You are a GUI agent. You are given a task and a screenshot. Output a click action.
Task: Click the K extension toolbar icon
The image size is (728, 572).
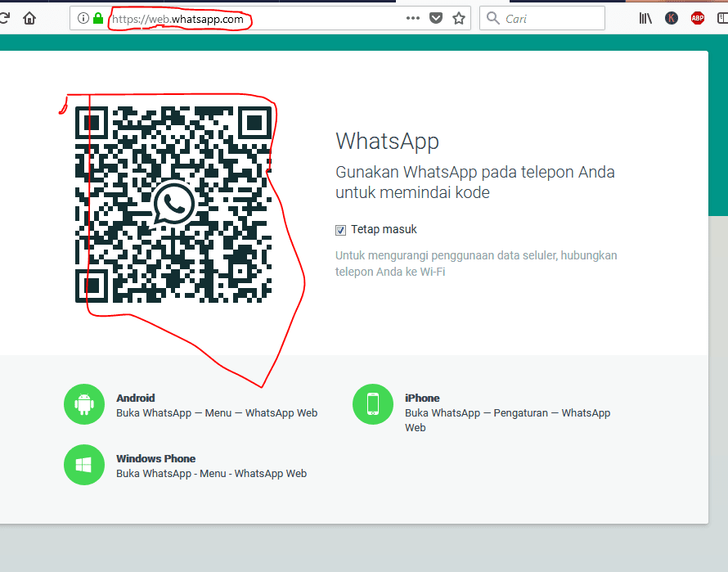tap(672, 19)
